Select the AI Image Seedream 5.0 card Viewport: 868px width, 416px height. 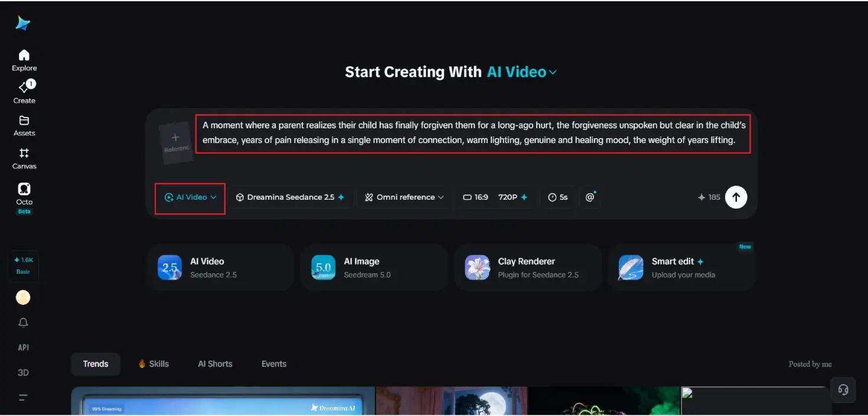coord(374,268)
